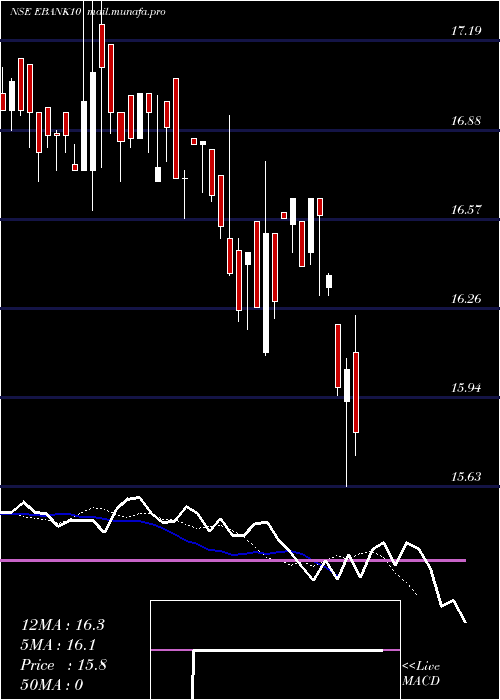Click the 5MA : 16.1 readout

[58, 645]
